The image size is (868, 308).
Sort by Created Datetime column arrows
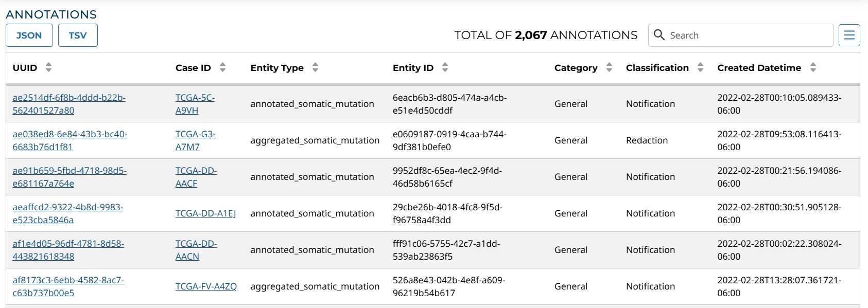pyautogui.click(x=813, y=67)
